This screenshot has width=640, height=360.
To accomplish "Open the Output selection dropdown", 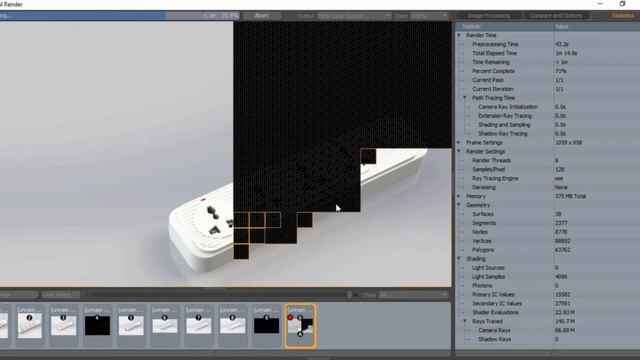I will pos(354,16).
